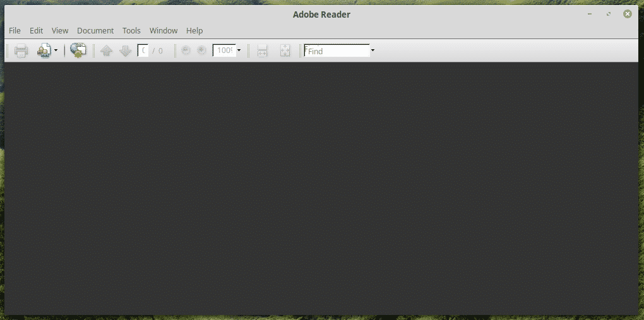This screenshot has height=320, width=644.
Task: Click the Print icon in the toolbar
Action: [21, 51]
